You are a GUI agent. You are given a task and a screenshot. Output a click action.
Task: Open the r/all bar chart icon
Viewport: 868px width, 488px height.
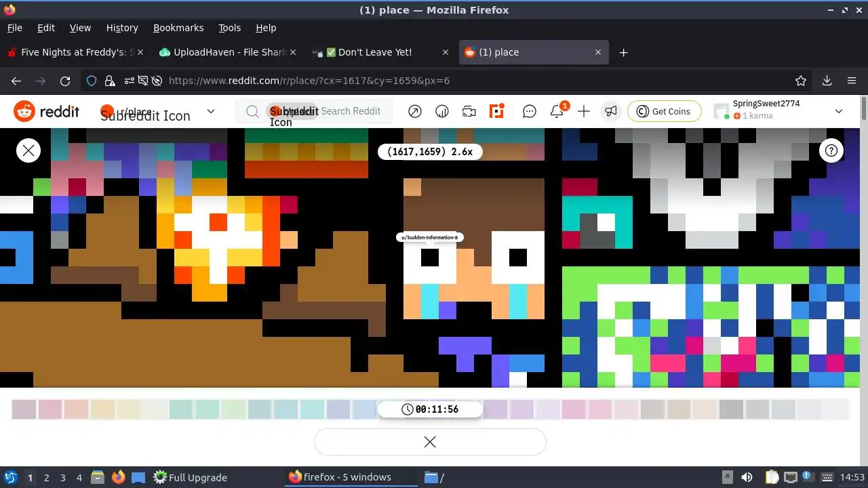(442, 112)
